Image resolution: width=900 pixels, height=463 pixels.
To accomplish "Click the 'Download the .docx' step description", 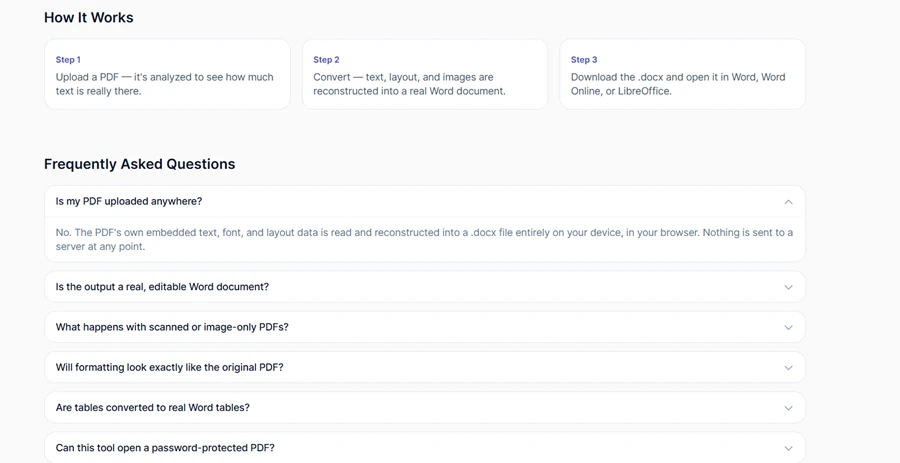I will [x=678, y=84].
